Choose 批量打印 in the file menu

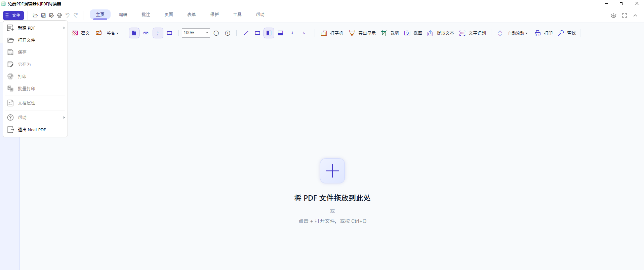coord(35,89)
